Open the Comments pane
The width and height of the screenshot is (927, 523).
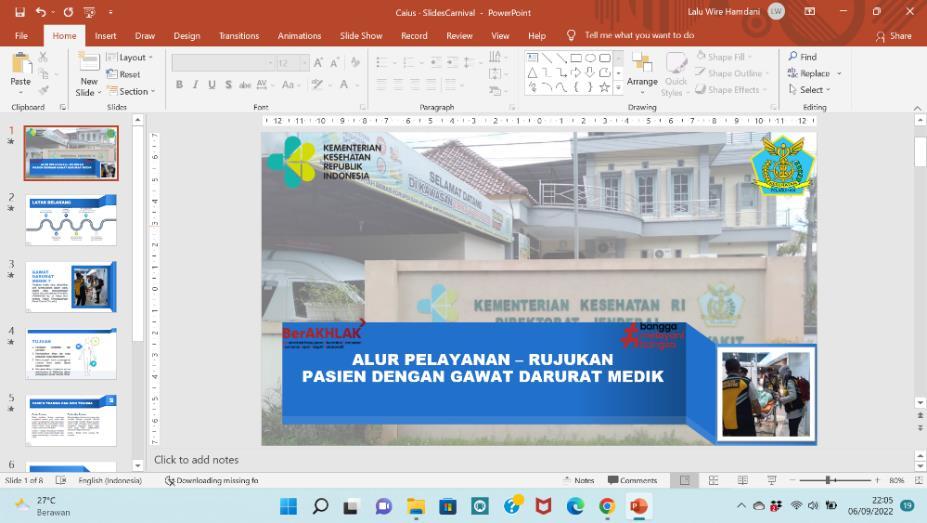tap(632, 480)
